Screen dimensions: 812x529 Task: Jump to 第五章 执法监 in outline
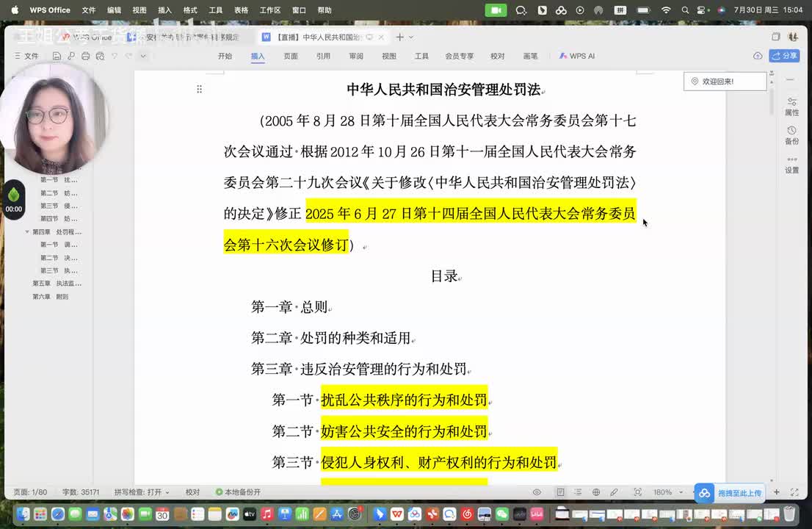pos(57,284)
